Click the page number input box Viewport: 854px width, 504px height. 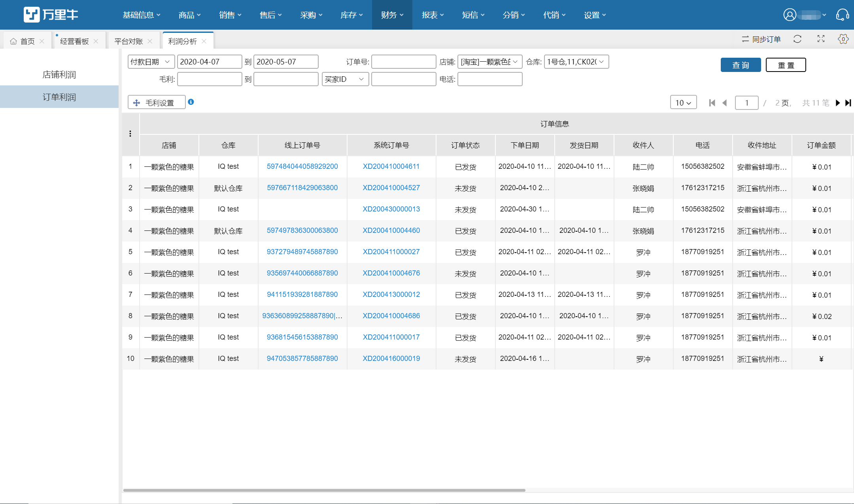(x=746, y=103)
